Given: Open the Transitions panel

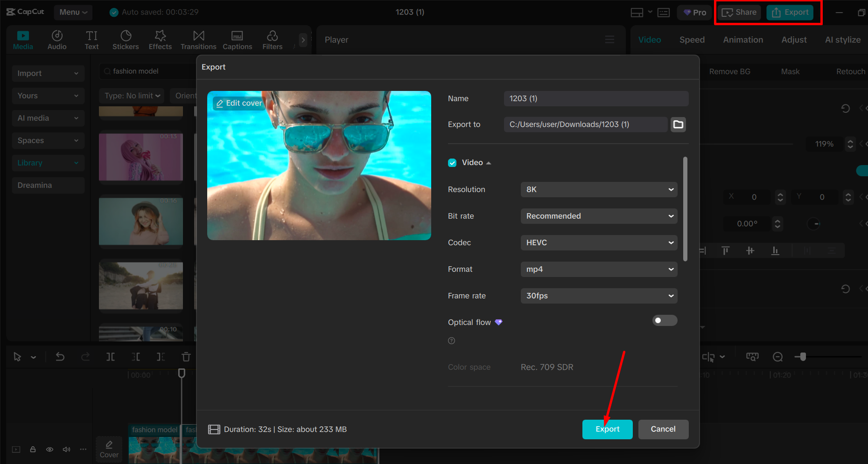Looking at the screenshot, I should point(198,40).
